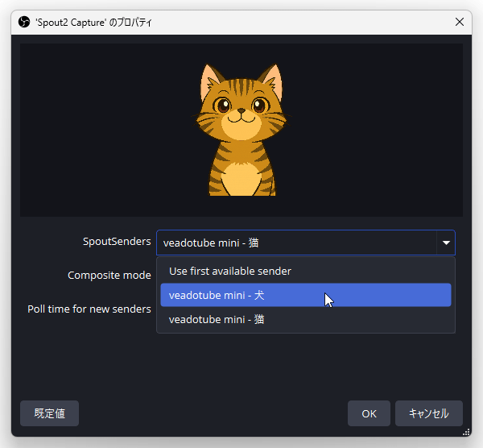Click the cat preview image
This screenshot has height=448, width=483.
click(x=242, y=130)
